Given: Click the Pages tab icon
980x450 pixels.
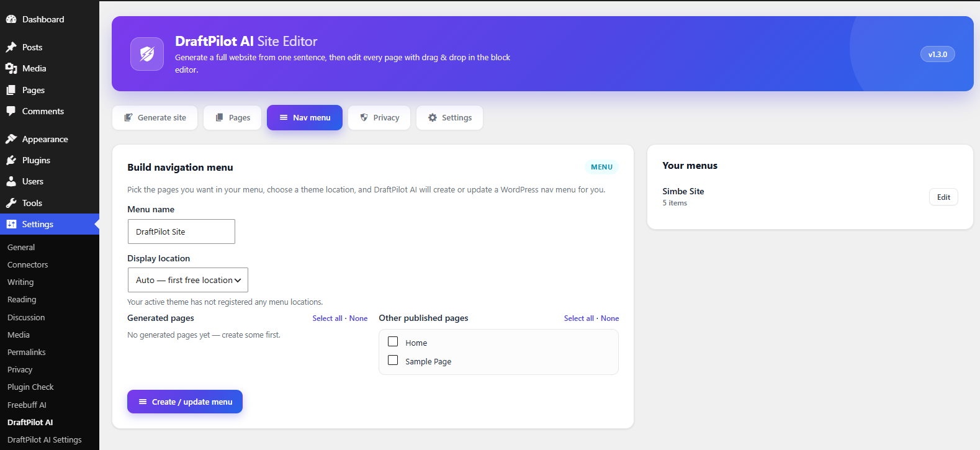Looking at the screenshot, I should point(219,117).
